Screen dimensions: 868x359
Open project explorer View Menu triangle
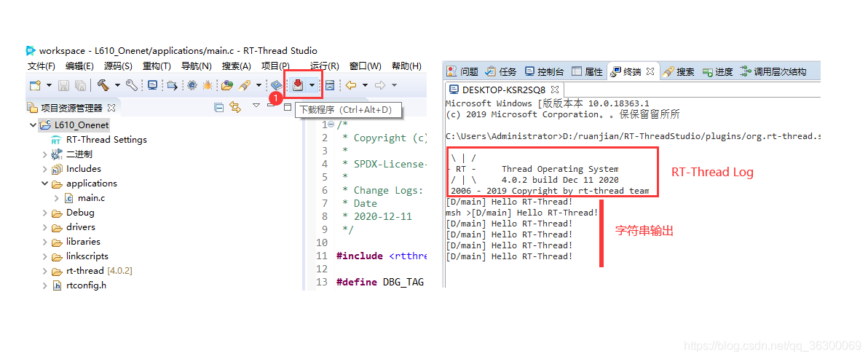256,106
